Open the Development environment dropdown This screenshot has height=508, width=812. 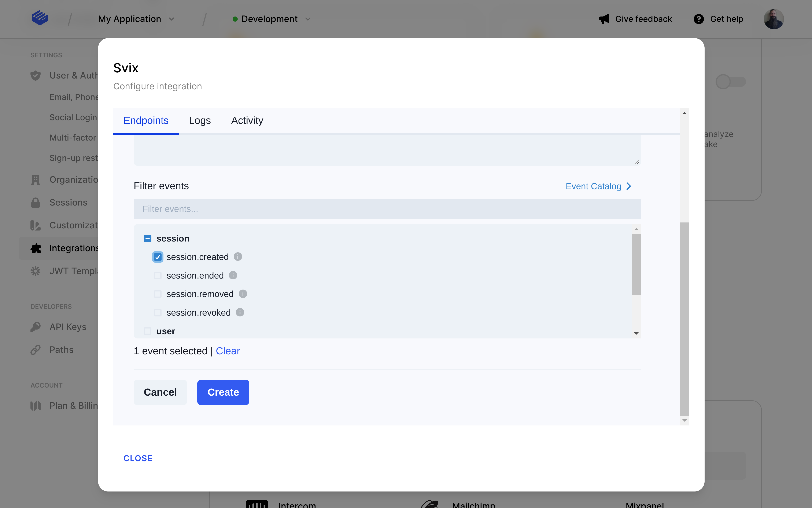click(272, 19)
